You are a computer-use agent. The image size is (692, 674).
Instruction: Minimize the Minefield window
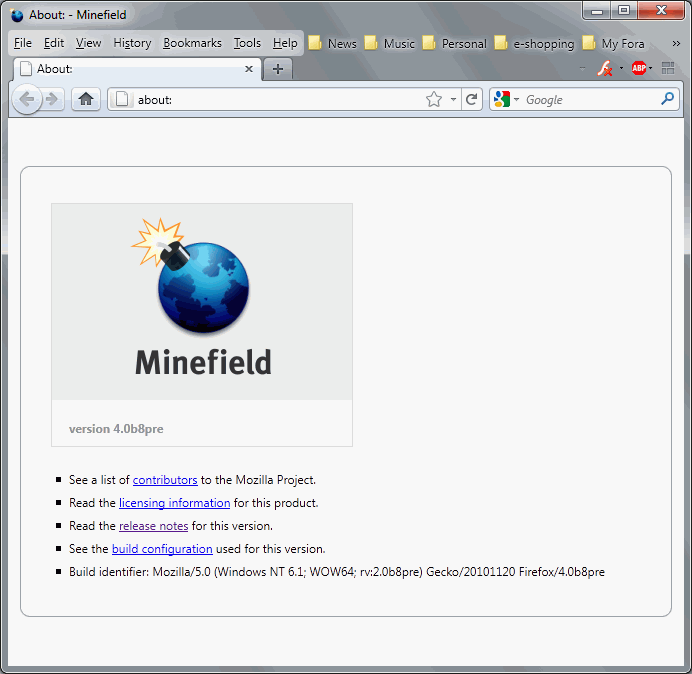pos(597,11)
